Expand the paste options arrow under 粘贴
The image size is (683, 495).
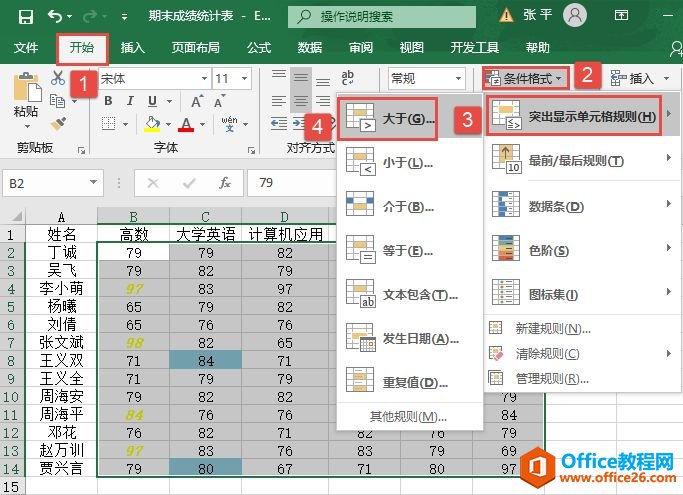click(x=27, y=126)
